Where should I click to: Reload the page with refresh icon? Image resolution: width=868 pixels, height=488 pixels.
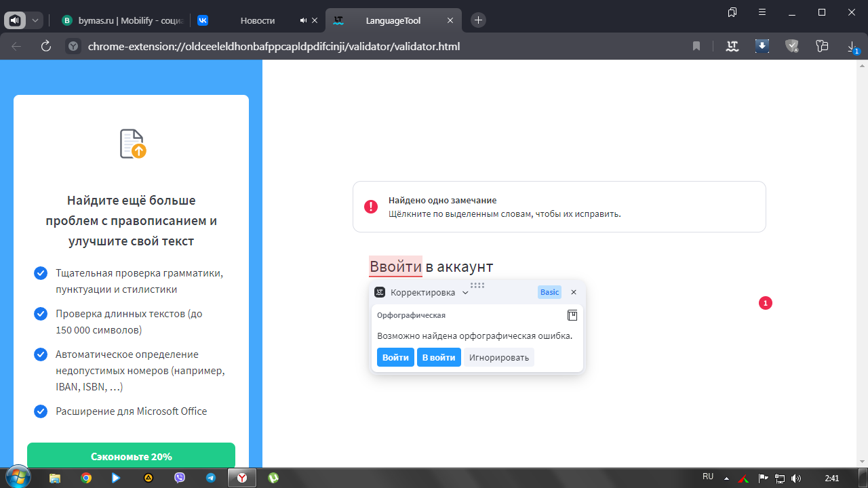coord(46,46)
